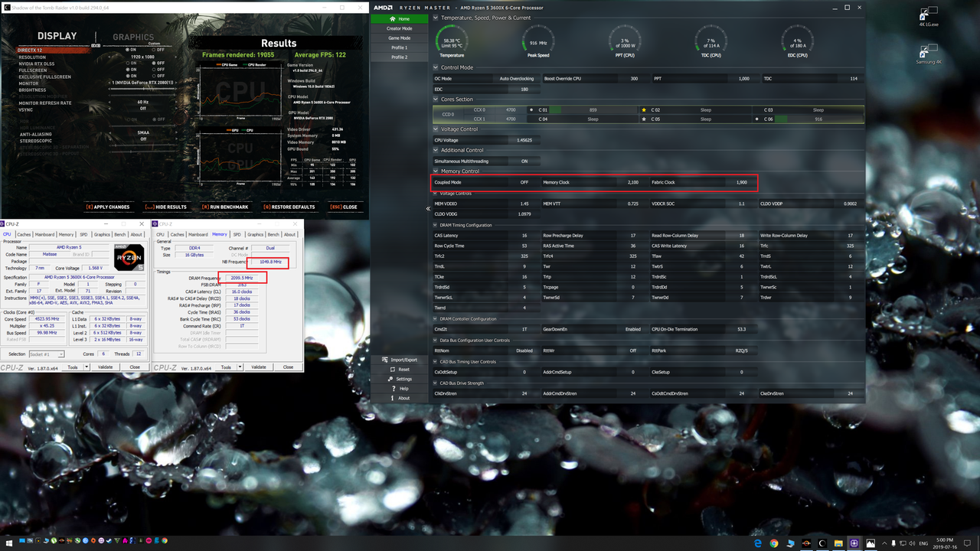Collapse the Cores Section
Screen dimensions: 980x551
pyautogui.click(x=436, y=99)
